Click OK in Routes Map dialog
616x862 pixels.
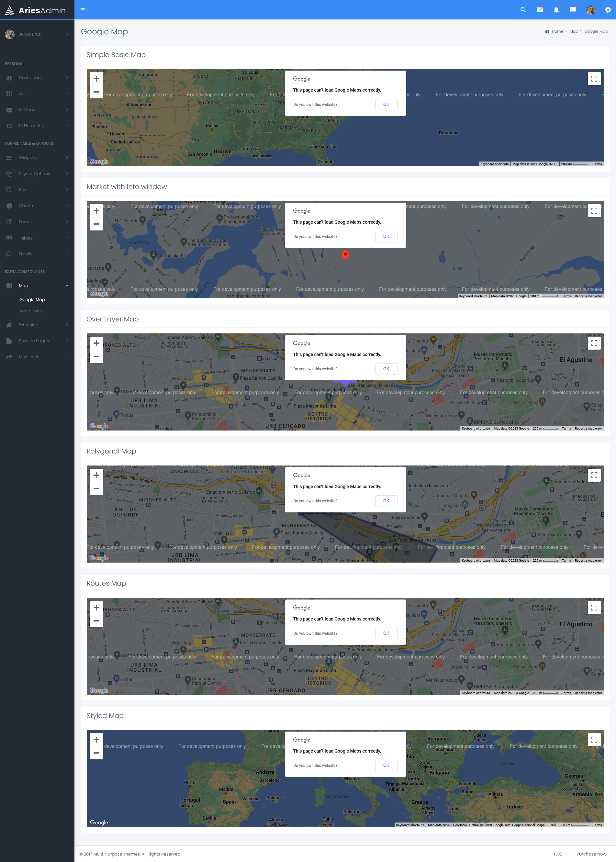click(386, 633)
